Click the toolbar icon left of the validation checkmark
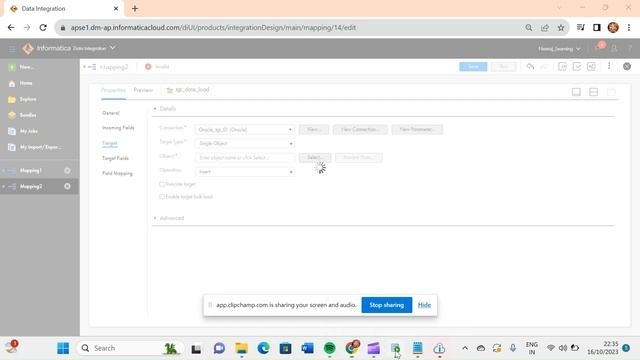The width and height of the screenshot is (640, 360). pos(562,67)
